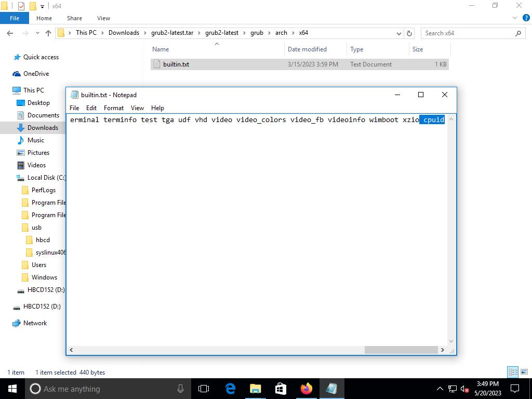Switch to the Details view layout toggle
The width and height of the screenshot is (532, 399).
[x=512, y=372]
